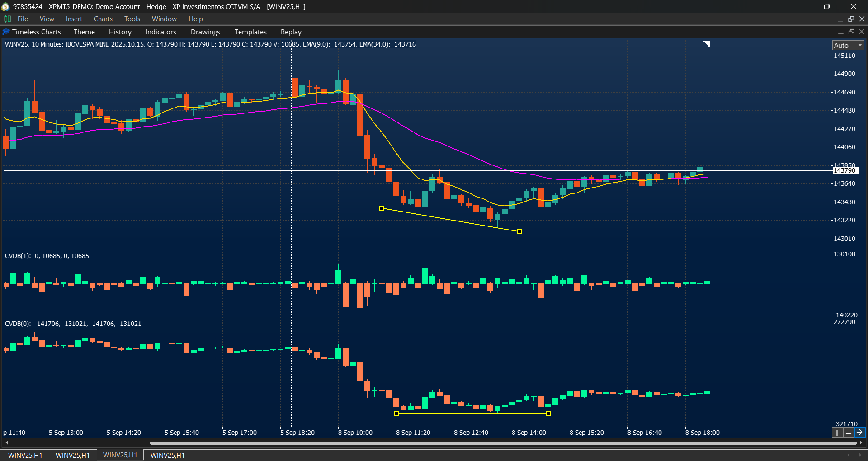Select the Indicators toolbar item
Viewport: 868px width, 461px height.
coord(160,32)
